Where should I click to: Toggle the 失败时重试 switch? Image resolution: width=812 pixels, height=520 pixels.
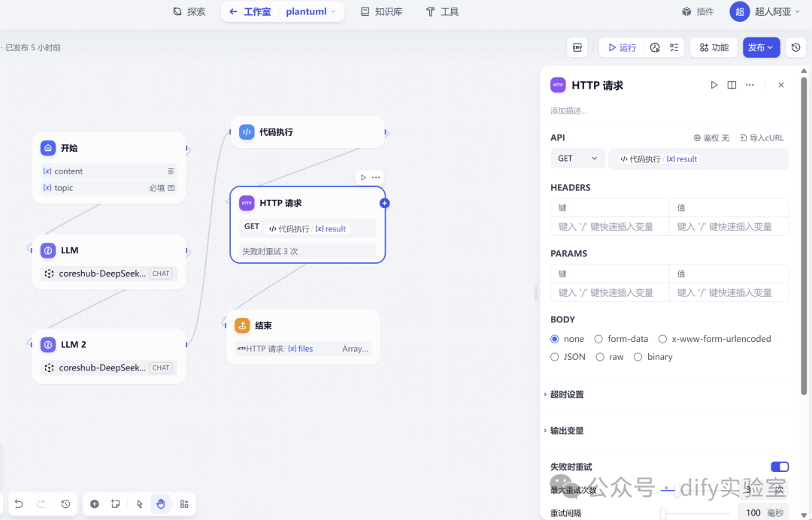pos(780,467)
